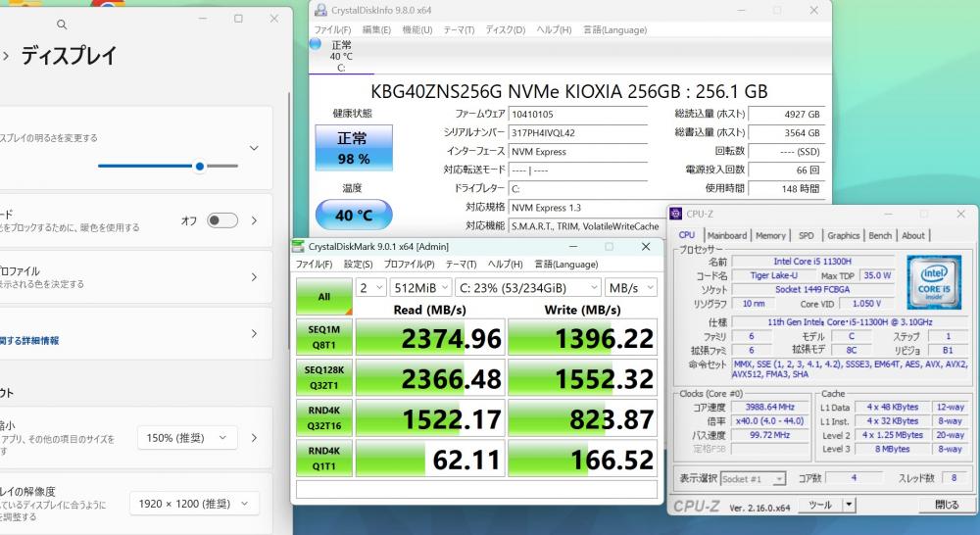Open the ツール dropdown arrow in CPU-Z

tap(849, 505)
